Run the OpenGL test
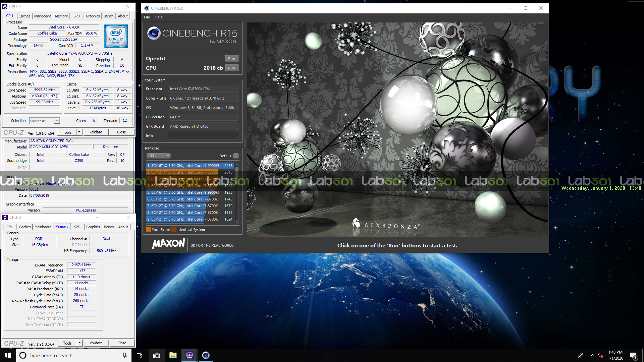 [x=232, y=59]
